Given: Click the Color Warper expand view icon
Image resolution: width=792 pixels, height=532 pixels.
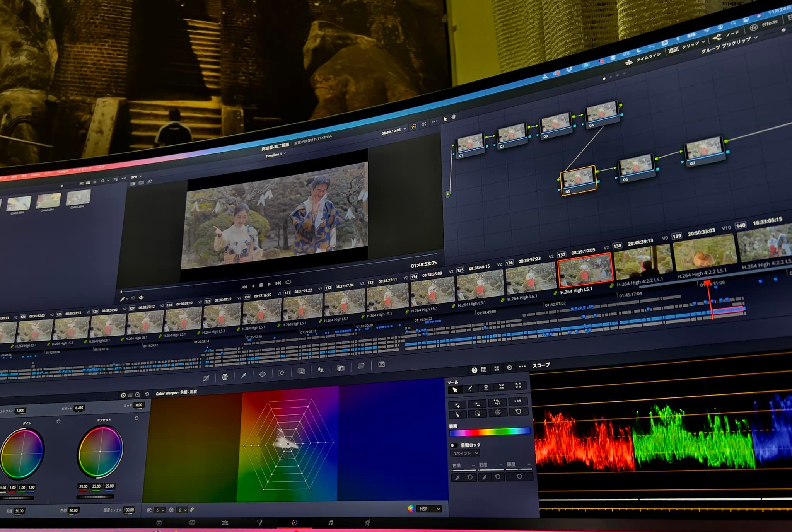Looking at the screenshot, I should pyautogui.click(x=497, y=368).
